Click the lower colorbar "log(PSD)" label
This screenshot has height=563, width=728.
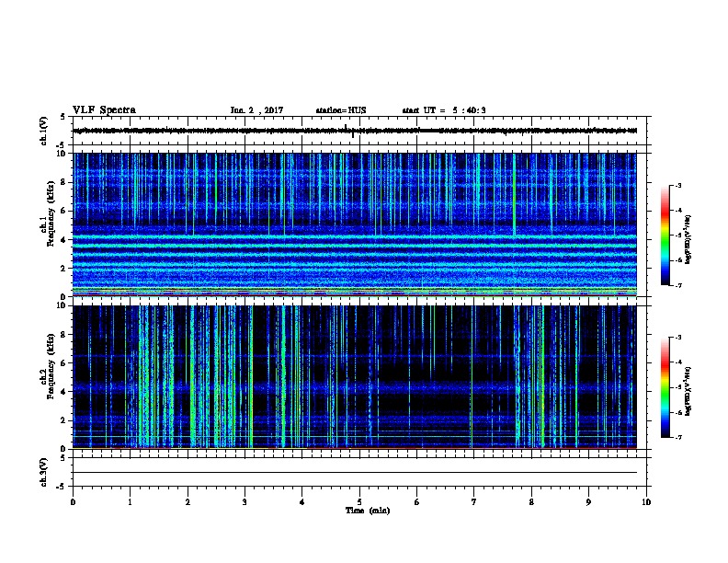tap(688, 391)
